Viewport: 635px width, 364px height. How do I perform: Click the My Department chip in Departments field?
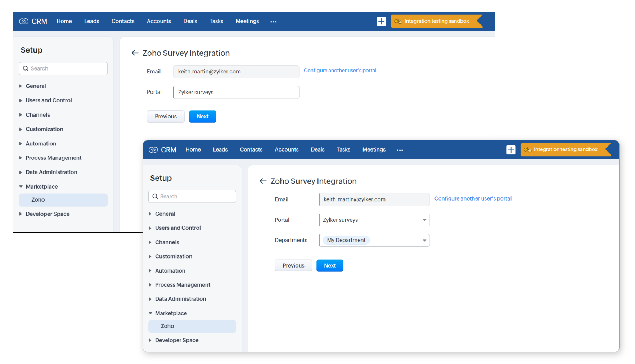click(x=346, y=240)
